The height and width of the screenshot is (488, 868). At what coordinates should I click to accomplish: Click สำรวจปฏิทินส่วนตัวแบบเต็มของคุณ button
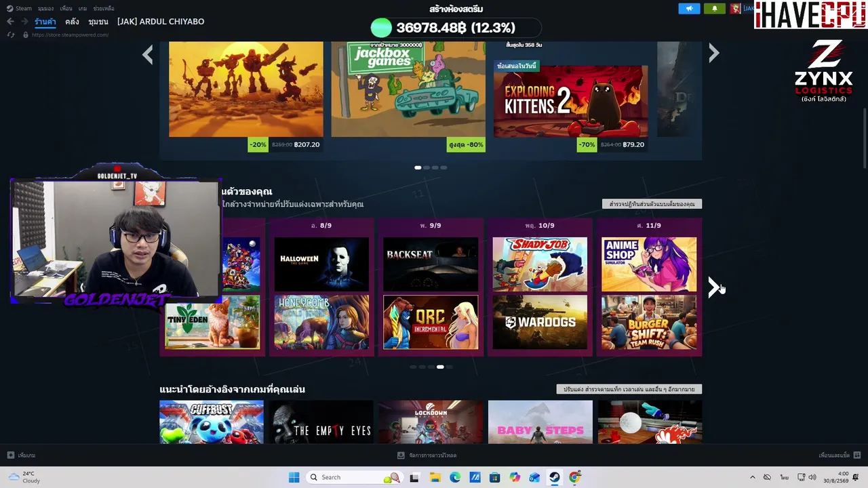(652, 204)
